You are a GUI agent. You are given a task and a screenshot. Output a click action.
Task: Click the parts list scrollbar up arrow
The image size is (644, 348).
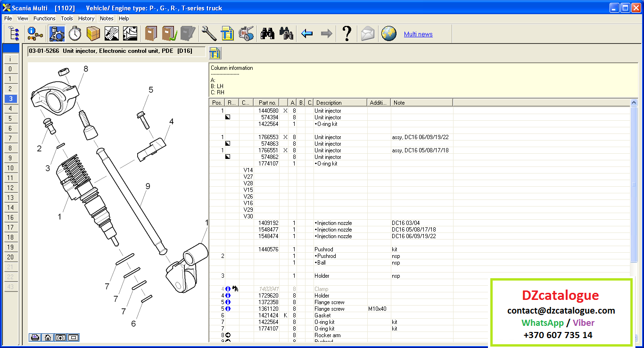634,102
